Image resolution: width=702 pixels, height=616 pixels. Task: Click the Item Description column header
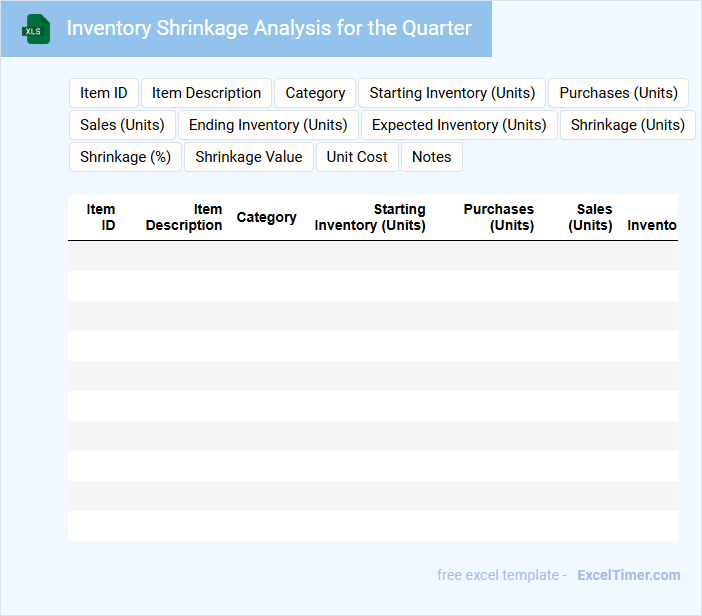click(x=185, y=217)
